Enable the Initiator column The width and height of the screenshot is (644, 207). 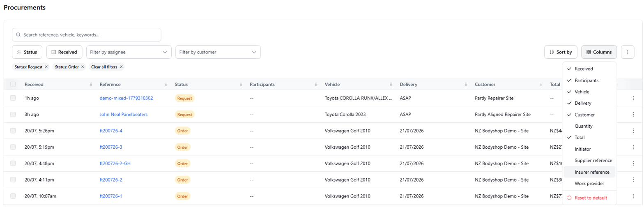[589, 149]
